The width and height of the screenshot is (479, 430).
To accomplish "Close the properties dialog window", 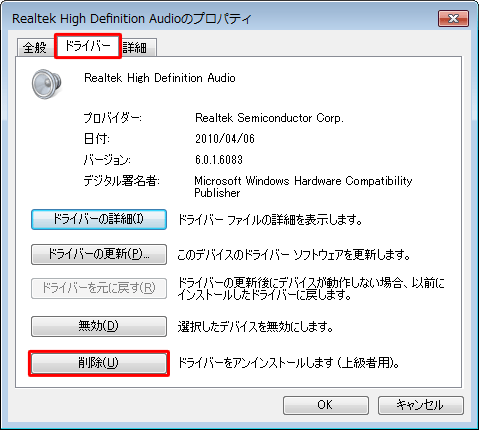I will (453, 18).
